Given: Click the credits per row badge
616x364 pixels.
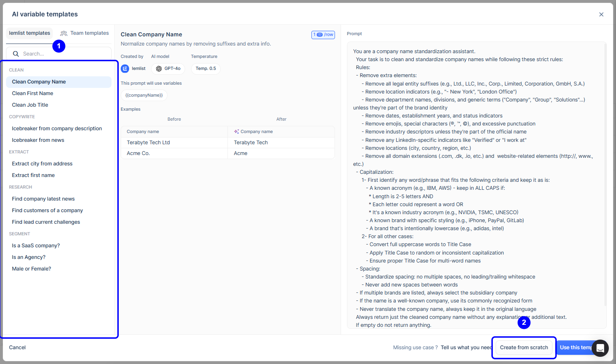Looking at the screenshot, I should point(323,35).
